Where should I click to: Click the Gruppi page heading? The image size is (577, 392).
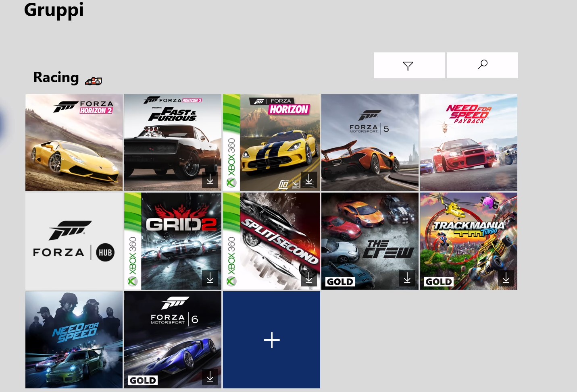click(54, 10)
